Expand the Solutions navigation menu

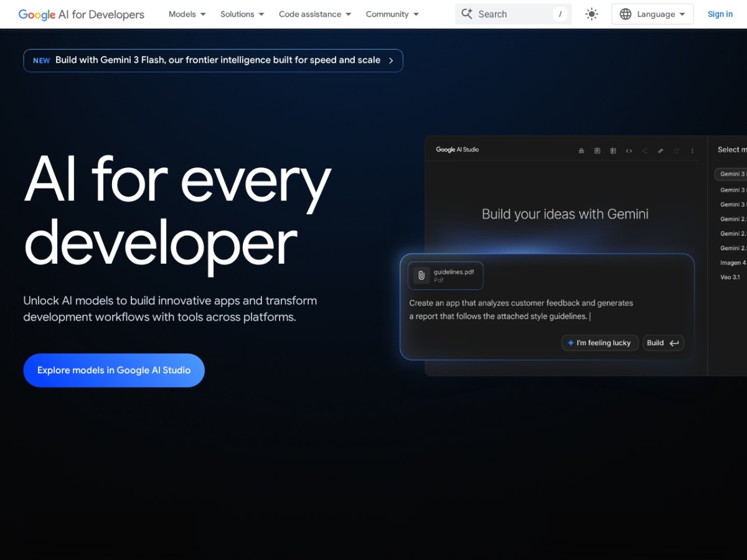tap(242, 14)
